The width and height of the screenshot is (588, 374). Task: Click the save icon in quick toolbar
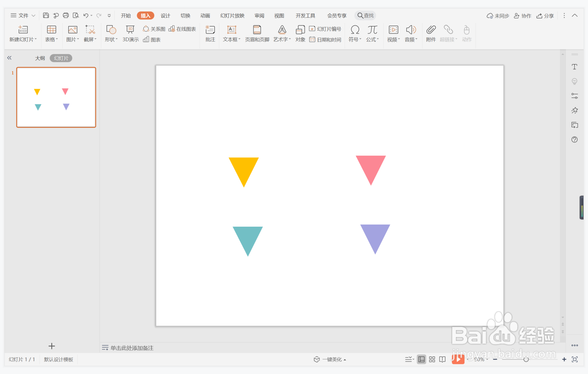(x=46, y=15)
